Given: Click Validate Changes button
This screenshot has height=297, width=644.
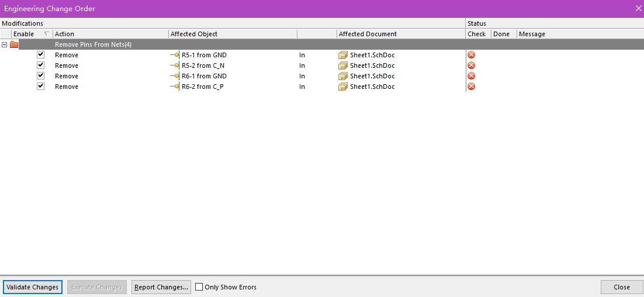Looking at the screenshot, I should [33, 286].
